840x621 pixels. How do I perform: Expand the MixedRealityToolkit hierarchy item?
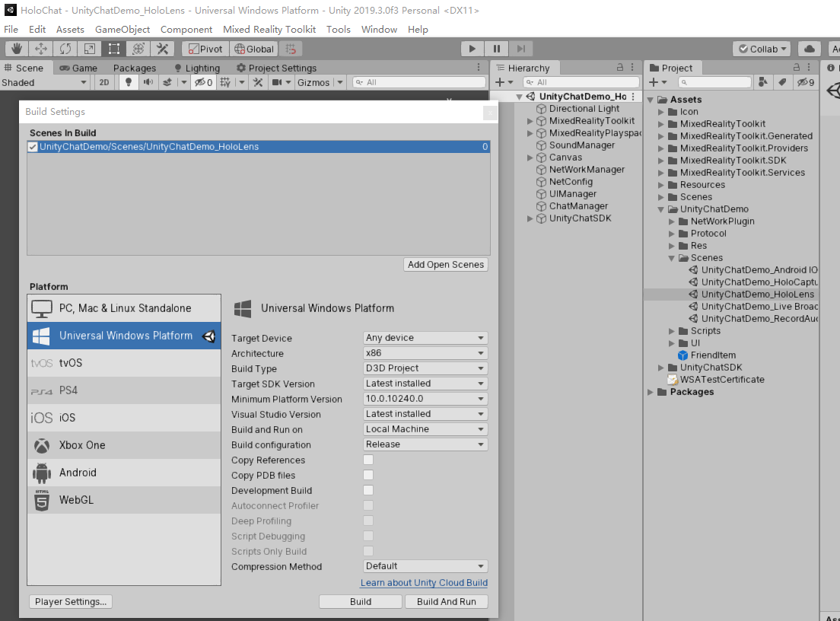click(x=531, y=121)
